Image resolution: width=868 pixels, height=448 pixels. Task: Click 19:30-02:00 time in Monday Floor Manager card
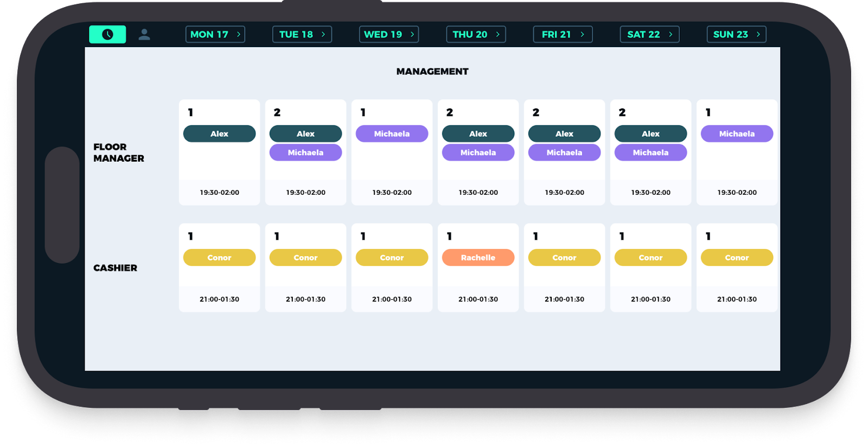point(219,193)
